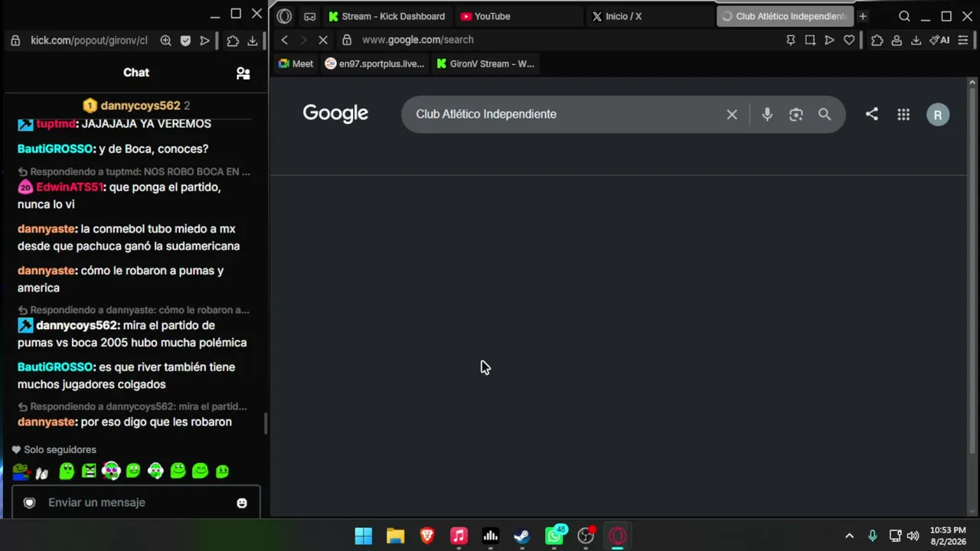Open en97.sportplus.live bookmark
980x551 pixels.
374,64
